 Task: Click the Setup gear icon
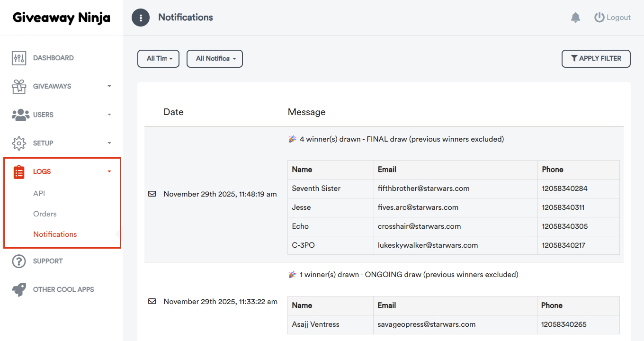(x=19, y=144)
